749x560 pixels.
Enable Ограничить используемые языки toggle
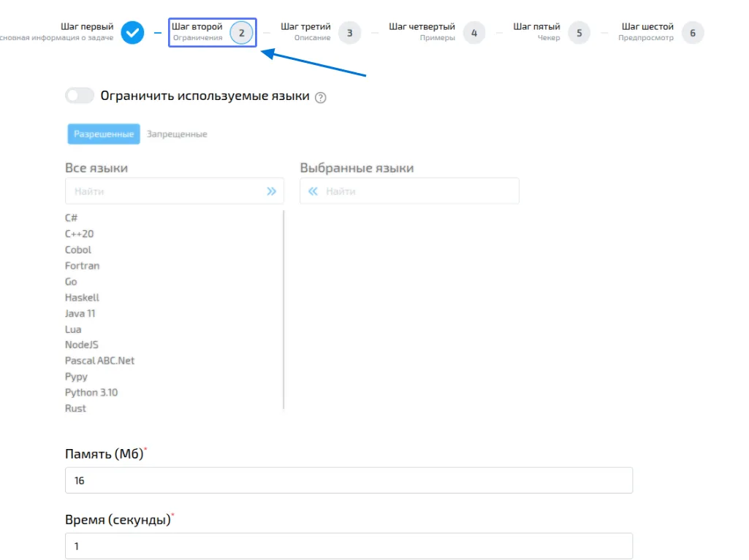(x=80, y=96)
